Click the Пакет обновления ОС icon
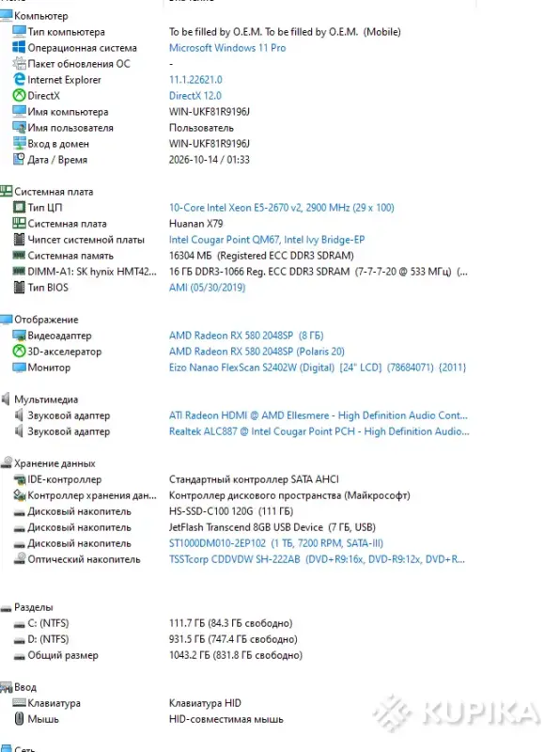This screenshot has height=752, width=560. pos(19,63)
